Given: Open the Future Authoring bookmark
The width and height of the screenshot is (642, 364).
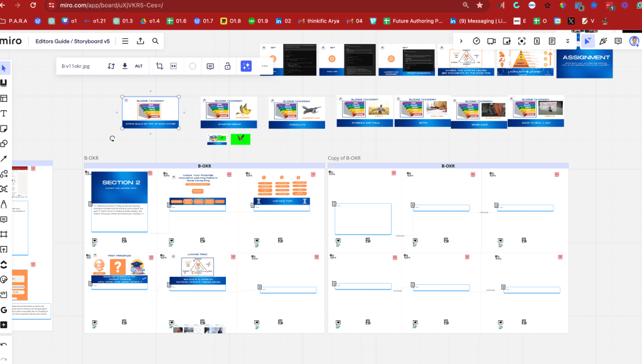Looking at the screenshot, I should [x=413, y=21].
